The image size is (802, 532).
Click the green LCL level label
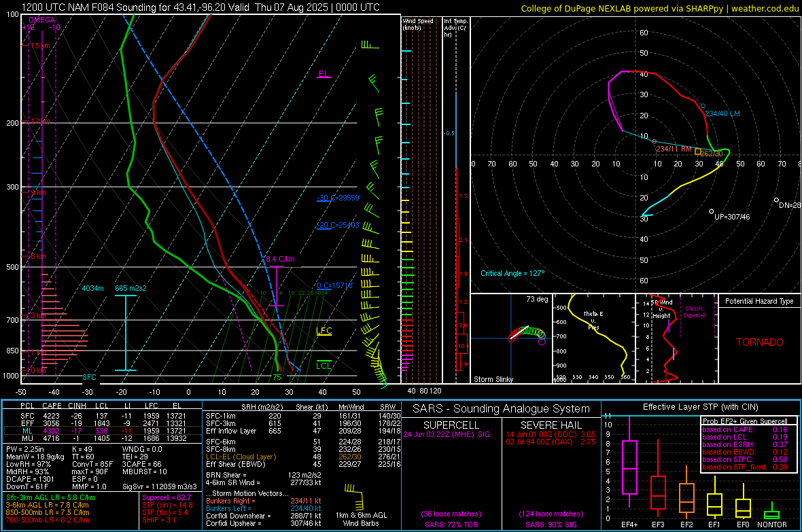(324, 366)
